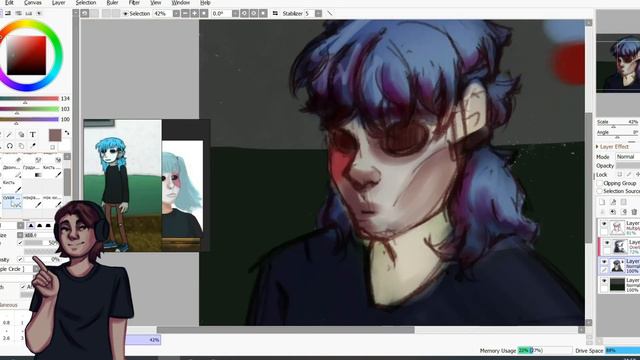640x360 pixels.
Task: Hide the top Multiply layer eye icon
Action: 604,224
